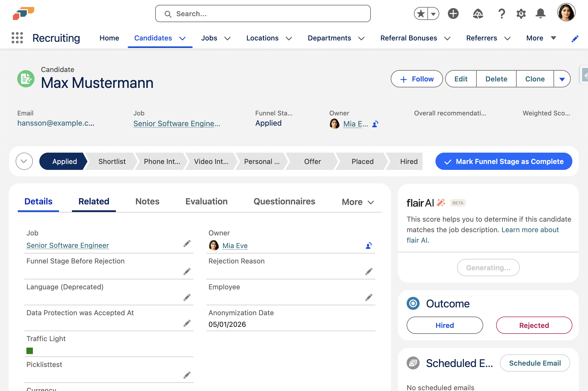Image resolution: width=588 pixels, height=391 pixels.
Task: Select Rejected outcome for the candidate
Action: (534, 325)
